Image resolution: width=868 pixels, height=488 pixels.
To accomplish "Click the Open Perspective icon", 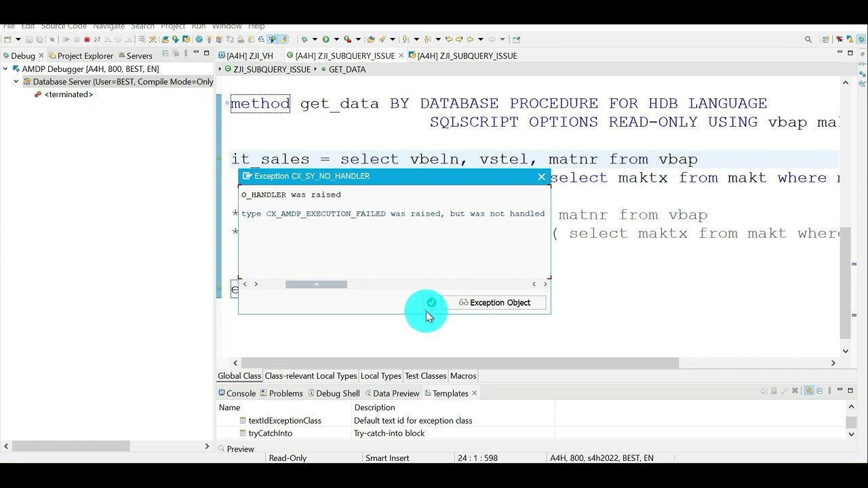I will 825,39.
